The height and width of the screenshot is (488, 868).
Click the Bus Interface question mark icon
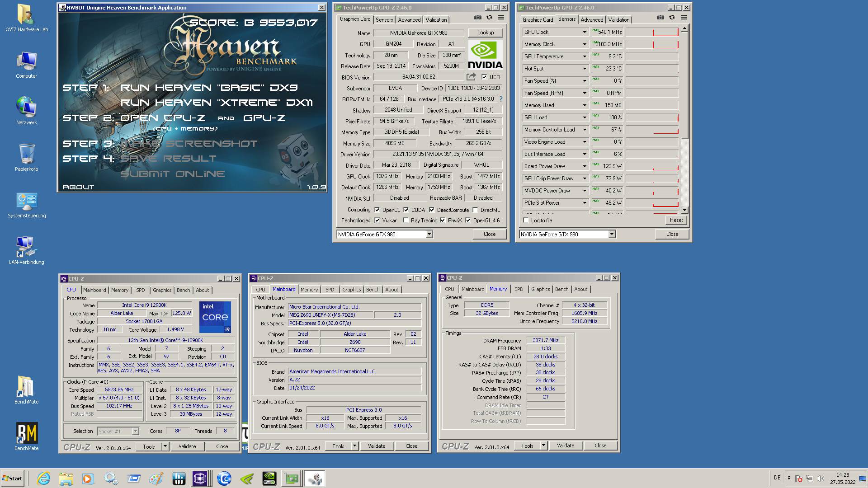click(x=500, y=99)
